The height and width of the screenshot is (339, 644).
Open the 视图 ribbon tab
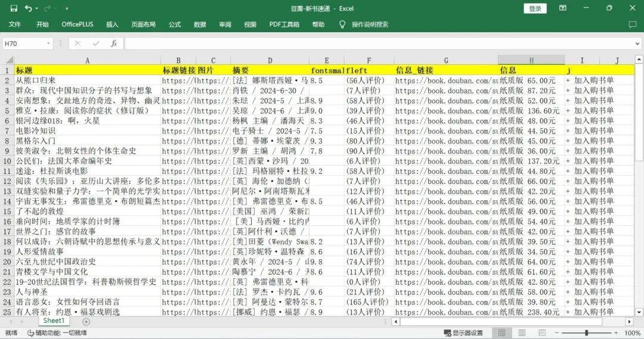tap(250, 24)
